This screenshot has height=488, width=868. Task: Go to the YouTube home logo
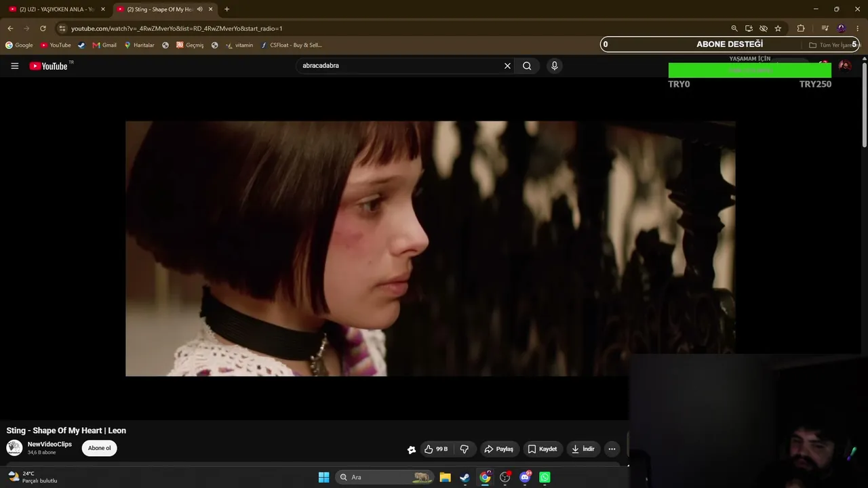click(49, 66)
